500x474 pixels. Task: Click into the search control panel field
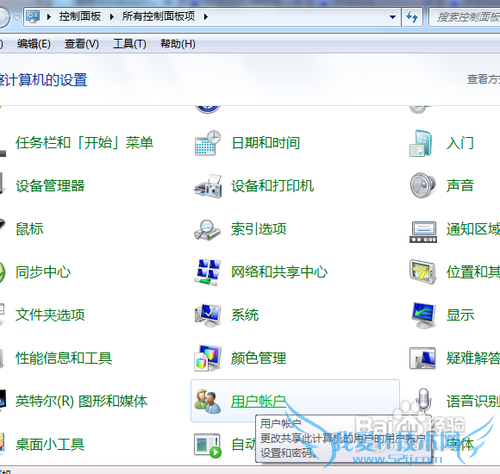pos(464,17)
